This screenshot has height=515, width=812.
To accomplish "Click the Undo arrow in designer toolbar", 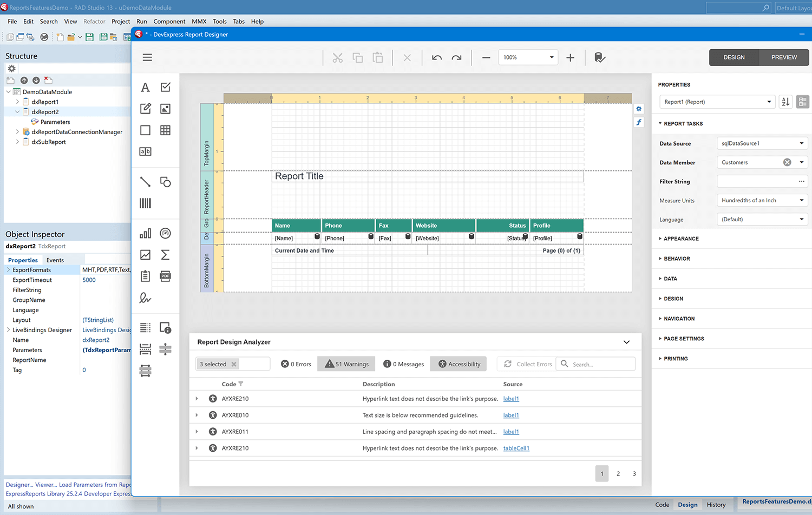I will coord(437,57).
